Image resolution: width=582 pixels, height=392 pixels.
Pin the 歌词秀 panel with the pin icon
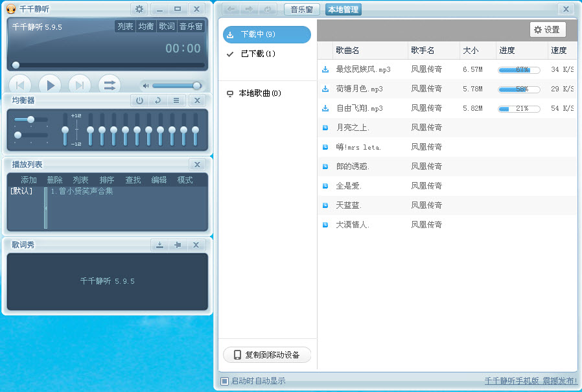point(177,245)
